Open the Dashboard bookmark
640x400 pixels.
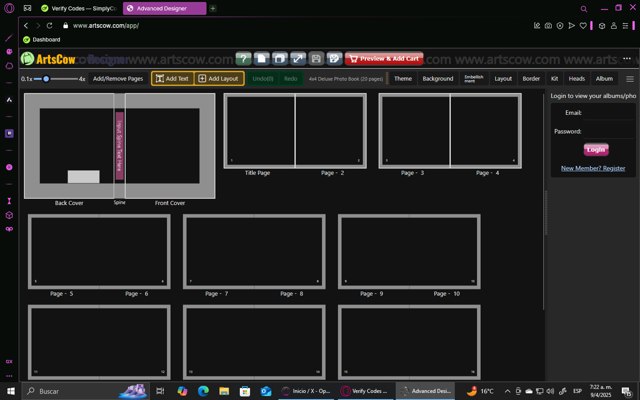[42, 40]
